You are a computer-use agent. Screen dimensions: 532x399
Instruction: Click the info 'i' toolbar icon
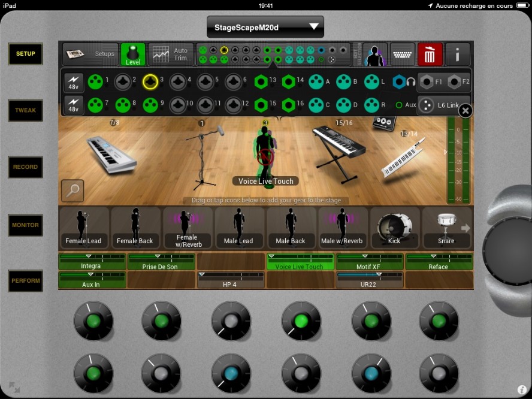458,55
